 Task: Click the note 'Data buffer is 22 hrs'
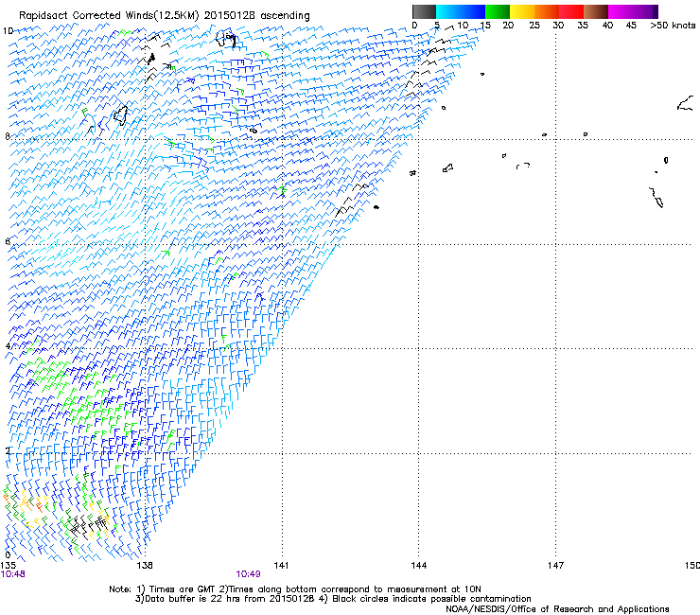[190, 599]
